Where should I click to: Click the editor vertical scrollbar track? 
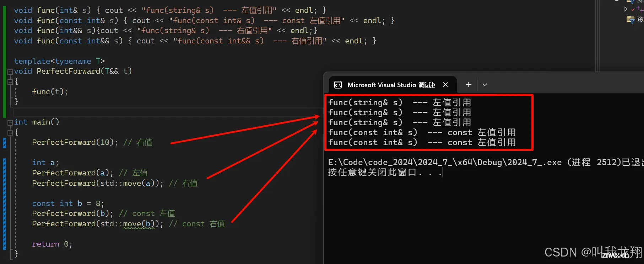(x=597, y=36)
